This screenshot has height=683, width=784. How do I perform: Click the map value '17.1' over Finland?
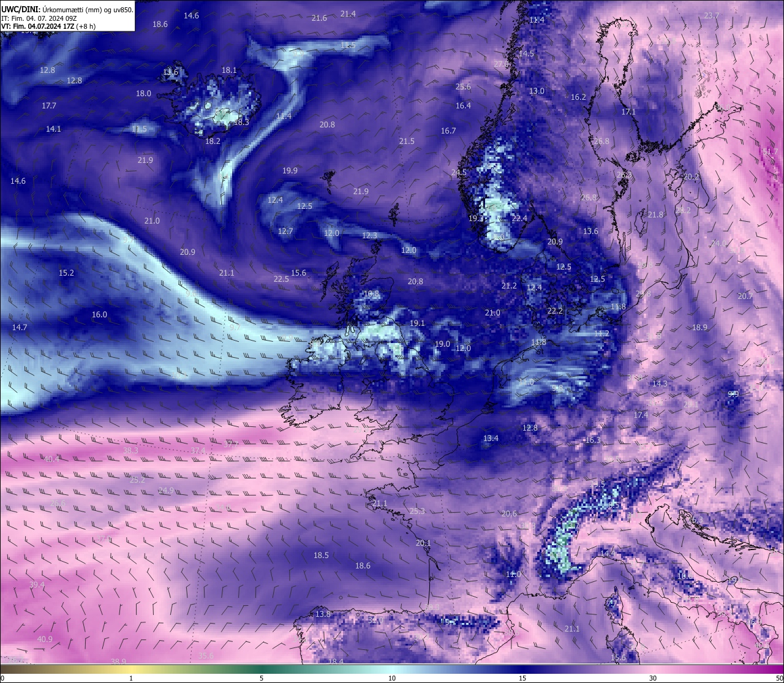[x=628, y=112]
